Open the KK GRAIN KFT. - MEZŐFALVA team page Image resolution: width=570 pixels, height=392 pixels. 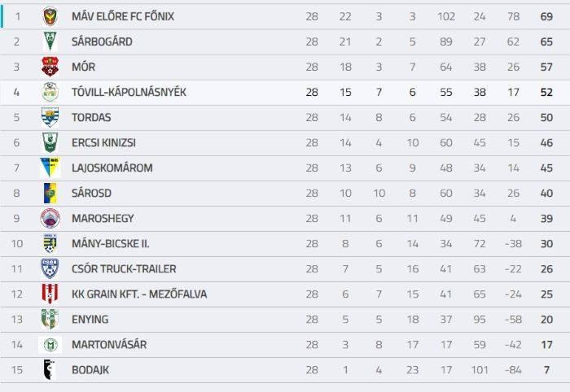tap(139, 294)
